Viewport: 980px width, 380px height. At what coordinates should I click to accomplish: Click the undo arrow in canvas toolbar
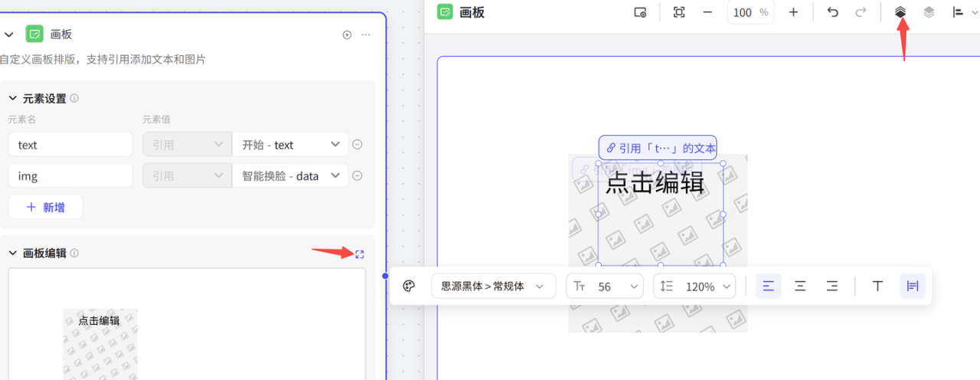tap(833, 12)
